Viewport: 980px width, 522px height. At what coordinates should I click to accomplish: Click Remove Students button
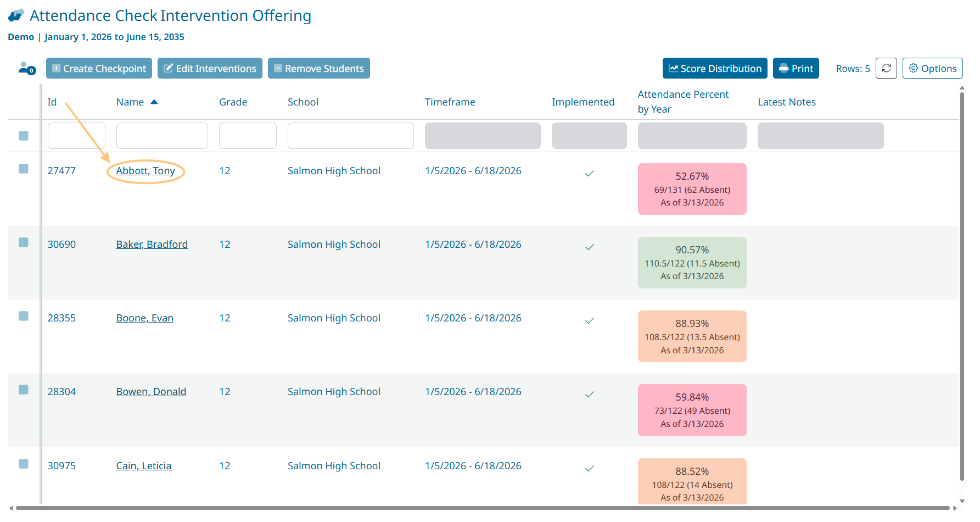(318, 68)
